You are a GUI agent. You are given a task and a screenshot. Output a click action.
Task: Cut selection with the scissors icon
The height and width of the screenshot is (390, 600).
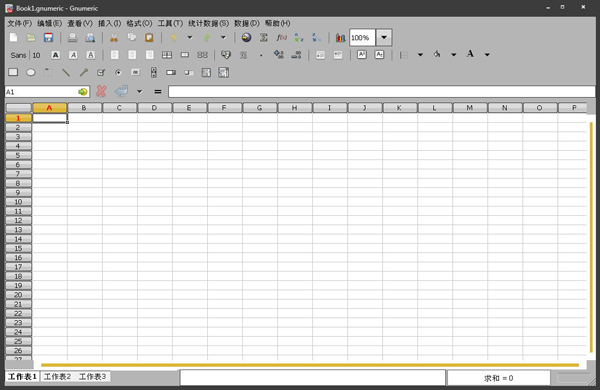(114, 38)
